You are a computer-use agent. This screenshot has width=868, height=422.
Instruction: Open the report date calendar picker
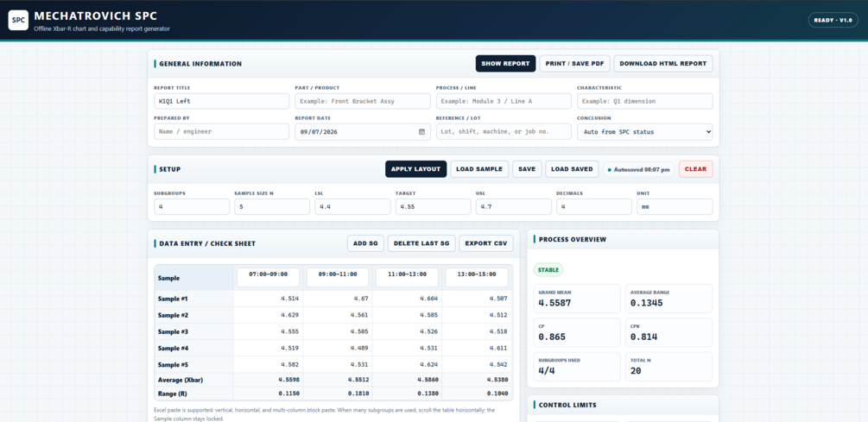[421, 132]
